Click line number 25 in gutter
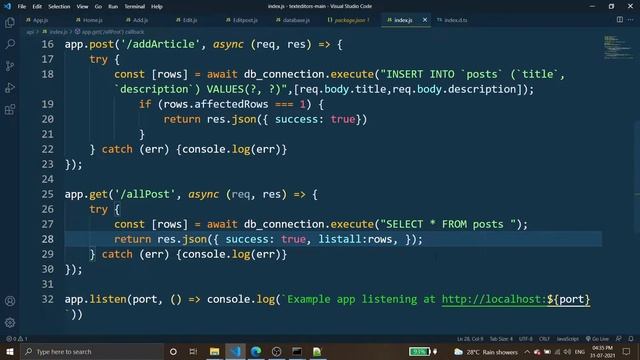Viewport: 640px width, 360px height. 47,194
